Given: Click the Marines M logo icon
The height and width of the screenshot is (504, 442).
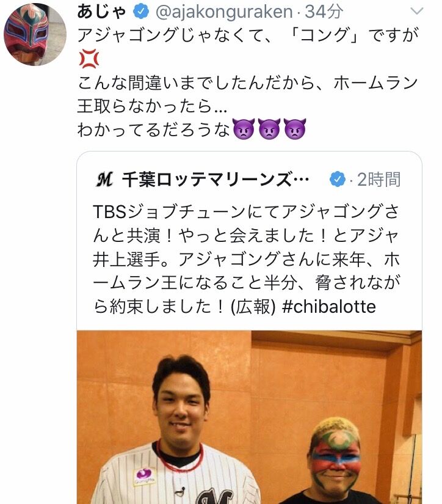Looking at the screenshot, I should (105, 179).
